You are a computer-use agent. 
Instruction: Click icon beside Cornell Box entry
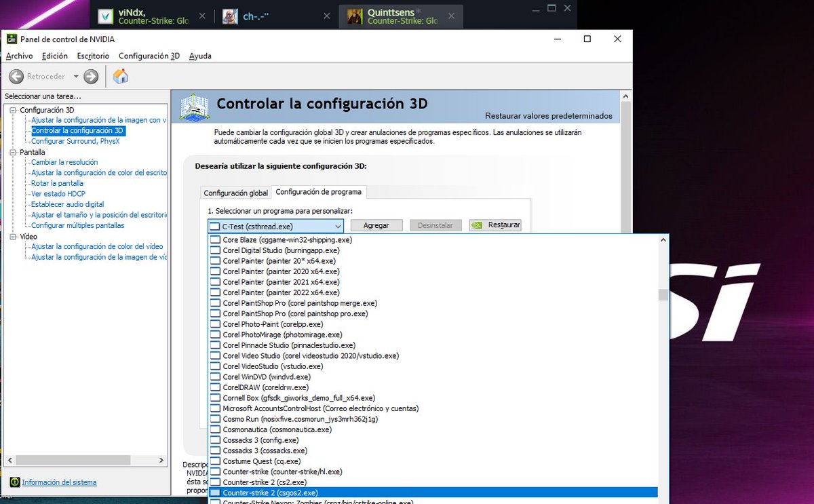click(x=216, y=398)
